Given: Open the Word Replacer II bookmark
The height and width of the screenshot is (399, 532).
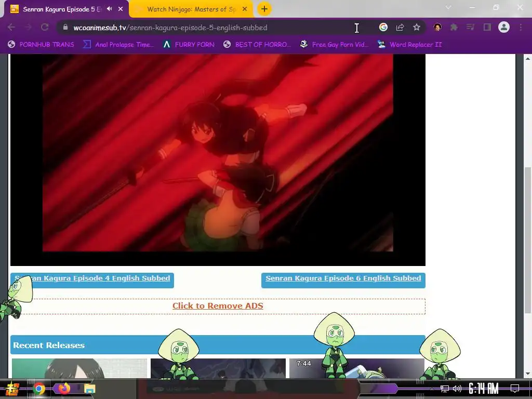Looking at the screenshot, I should pos(409,45).
